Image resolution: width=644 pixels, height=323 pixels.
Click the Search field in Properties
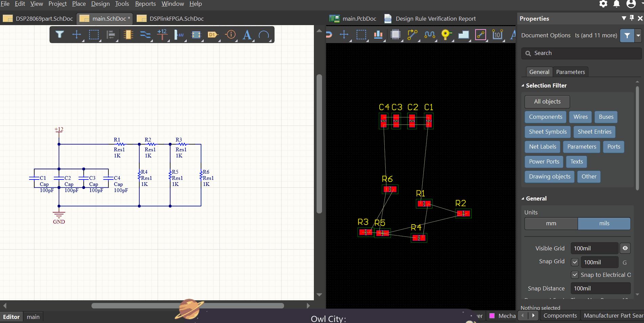(581, 53)
